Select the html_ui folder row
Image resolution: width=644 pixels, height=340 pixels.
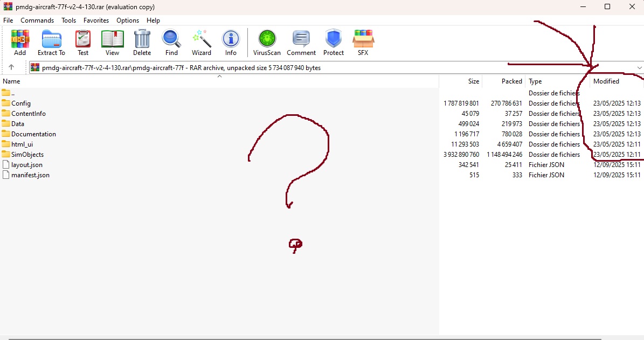322,144
